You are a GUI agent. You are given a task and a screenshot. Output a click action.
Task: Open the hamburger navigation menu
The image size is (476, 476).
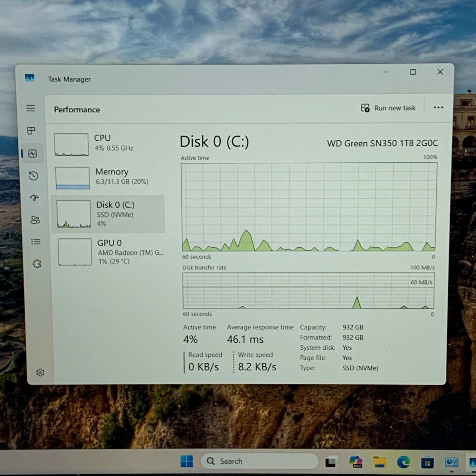coord(31,108)
